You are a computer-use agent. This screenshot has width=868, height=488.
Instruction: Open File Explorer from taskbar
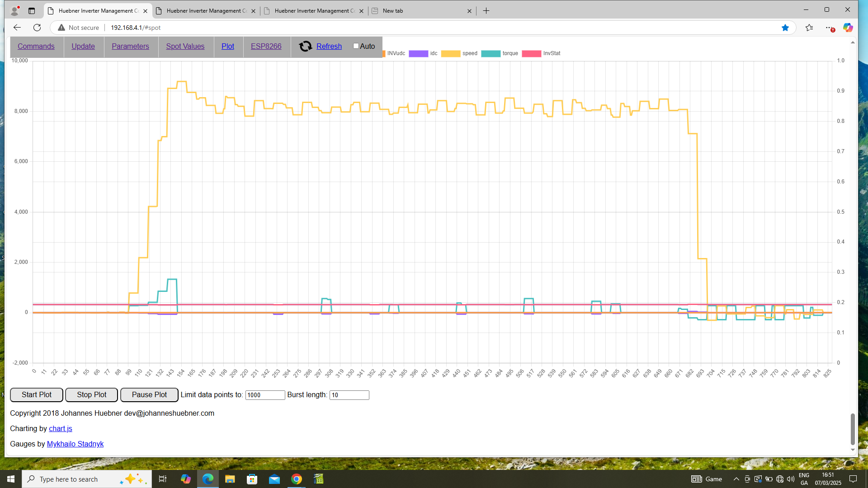tap(230, 479)
